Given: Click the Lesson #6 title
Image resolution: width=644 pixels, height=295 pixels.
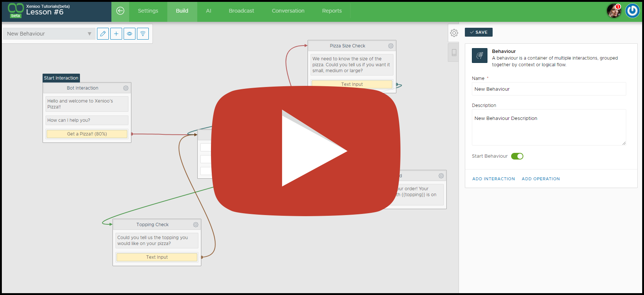Looking at the screenshot, I should (45, 12).
